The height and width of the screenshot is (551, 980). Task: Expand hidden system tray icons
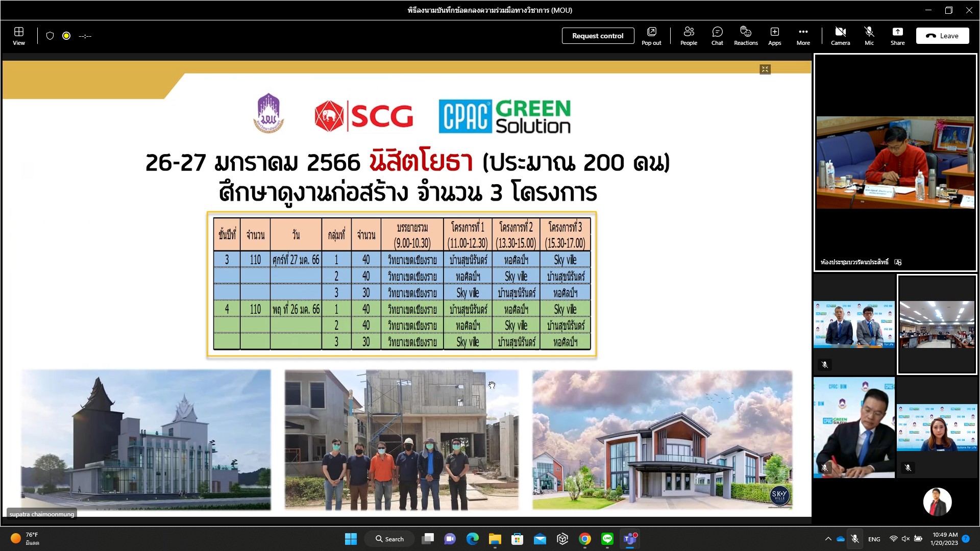827,539
